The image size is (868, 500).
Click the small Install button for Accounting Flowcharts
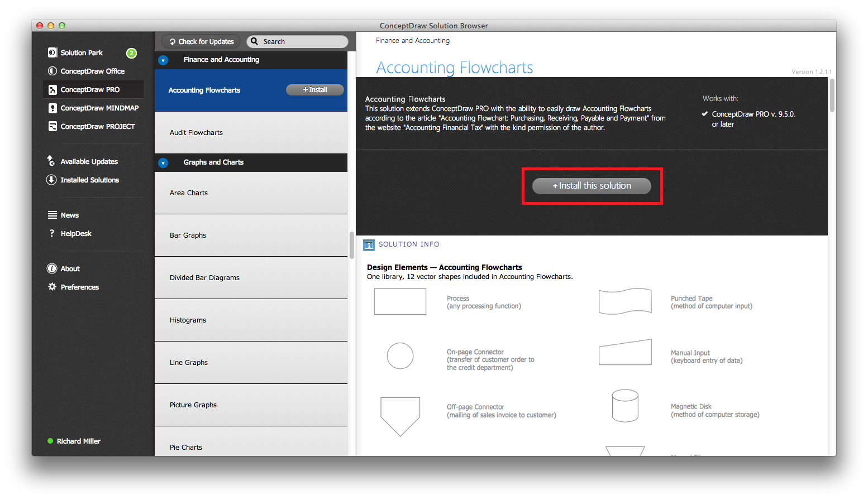pos(315,90)
